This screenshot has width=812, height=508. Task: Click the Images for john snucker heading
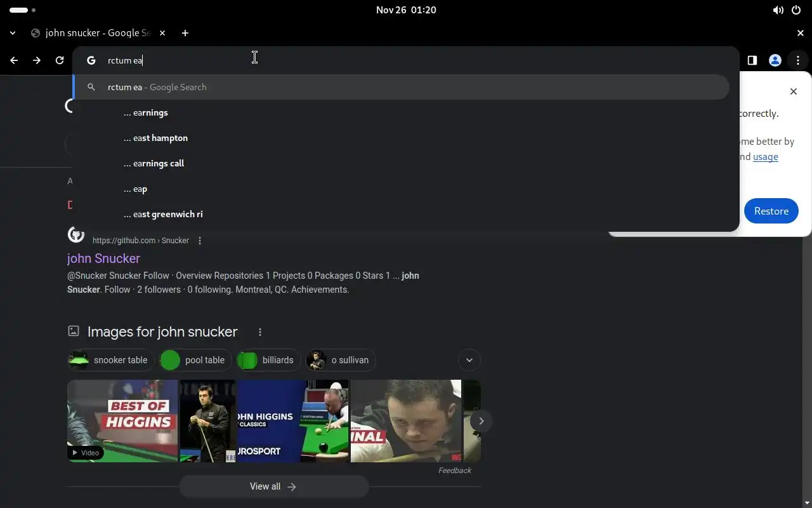162,331
